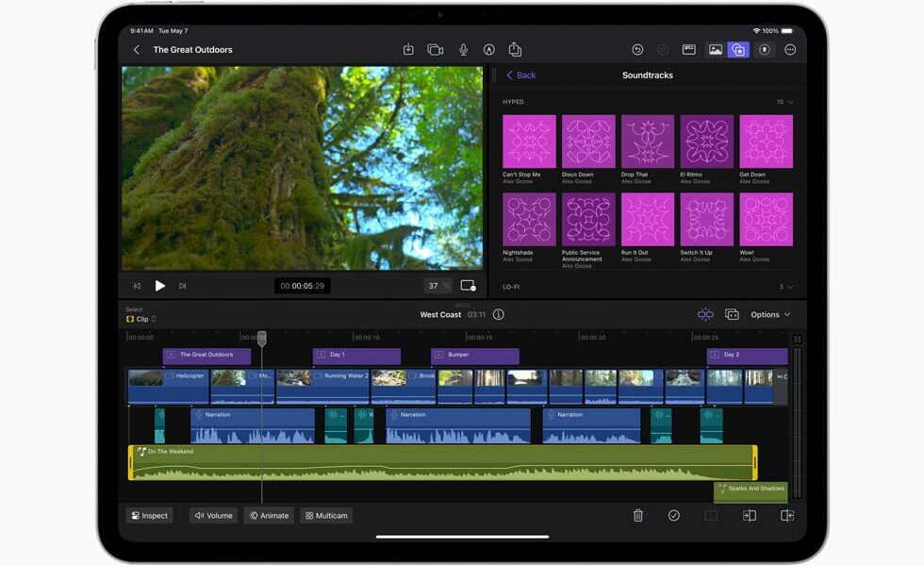The height and width of the screenshot is (566, 924).
Task: Select Public Service Announcement soundtrack thumbnail
Action: tap(588, 219)
